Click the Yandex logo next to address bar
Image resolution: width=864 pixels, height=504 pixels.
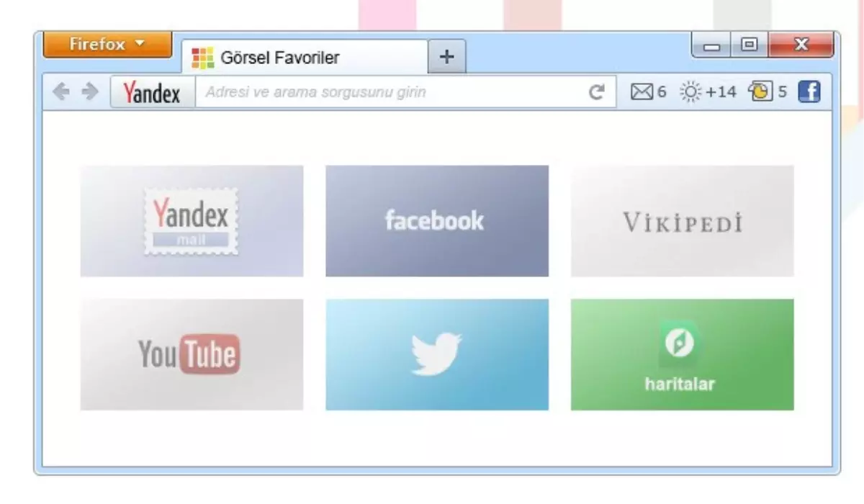[150, 92]
